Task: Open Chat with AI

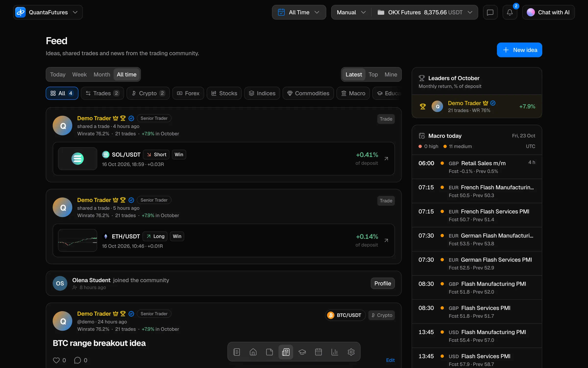Action: point(548,12)
